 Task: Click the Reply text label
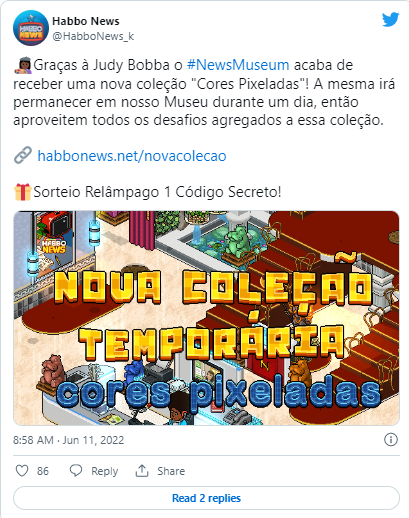pos(105,471)
